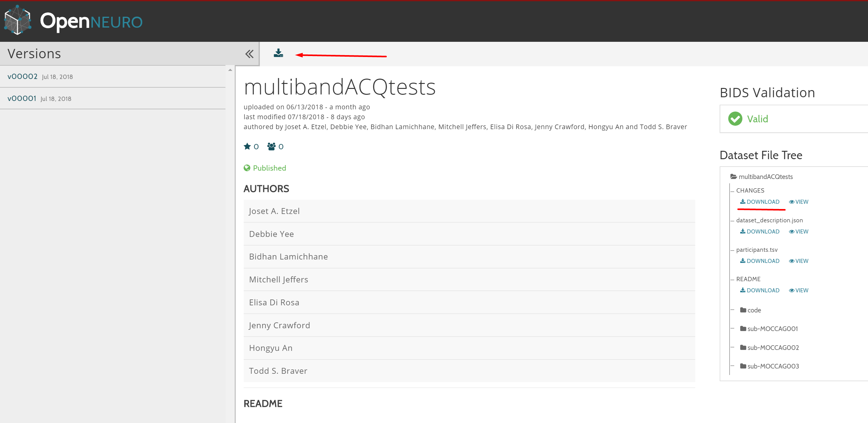Download the dataset_description.json file
This screenshot has height=423, width=868.
[x=760, y=231]
